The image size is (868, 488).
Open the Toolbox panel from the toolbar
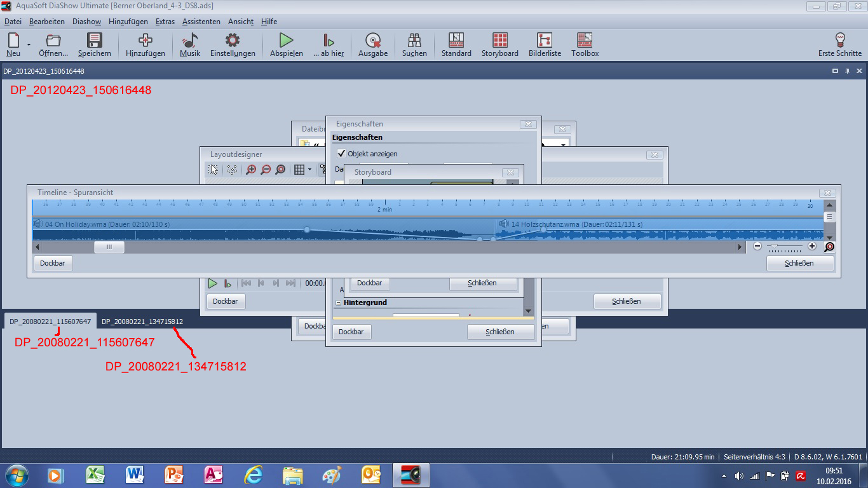pos(585,41)
